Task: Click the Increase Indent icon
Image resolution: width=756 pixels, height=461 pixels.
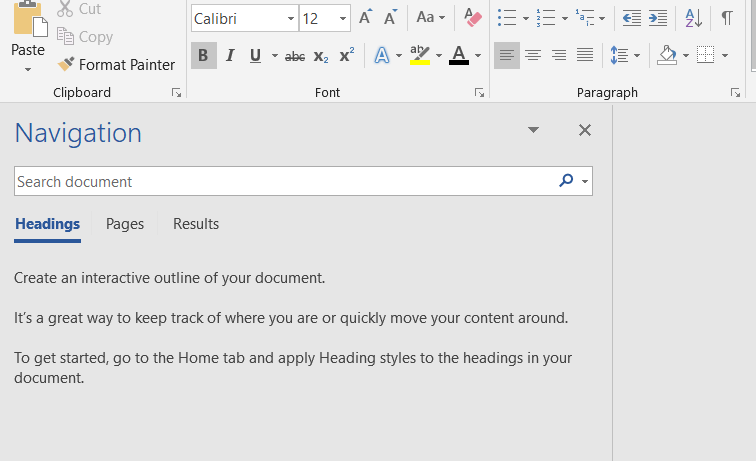Action: tap(657, 18)
